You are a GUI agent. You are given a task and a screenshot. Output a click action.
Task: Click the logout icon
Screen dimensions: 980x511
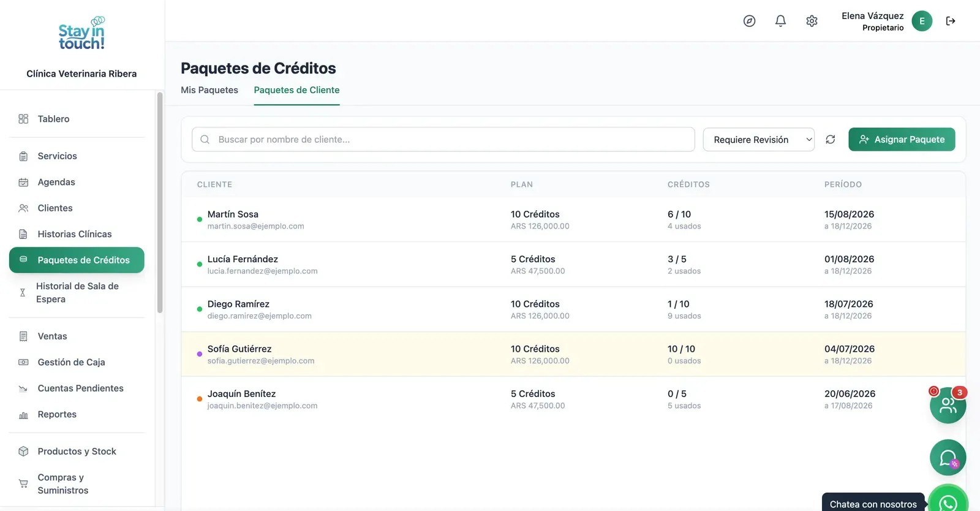(x=951, y=21)
